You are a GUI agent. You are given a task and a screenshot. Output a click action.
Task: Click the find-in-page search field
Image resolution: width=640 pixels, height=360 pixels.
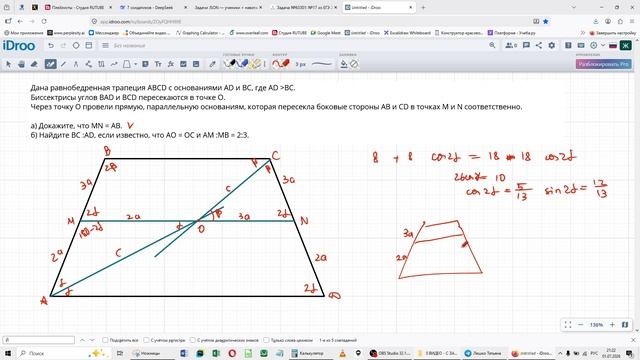click(39, 340)
